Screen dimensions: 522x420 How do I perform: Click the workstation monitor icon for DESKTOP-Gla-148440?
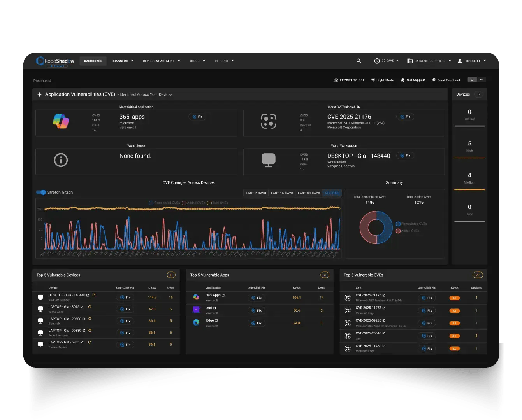click(x=269, y=160)
